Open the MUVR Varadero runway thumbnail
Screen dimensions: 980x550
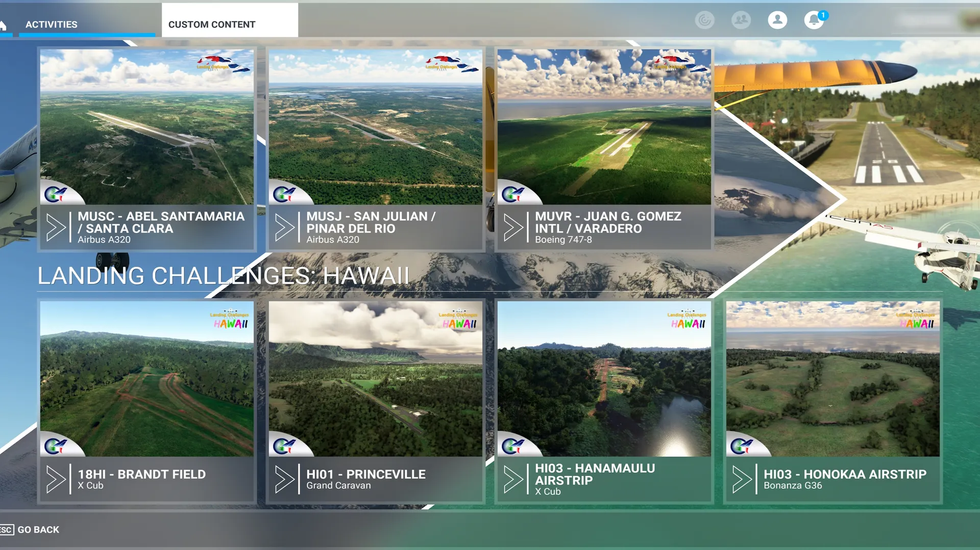coord(604,127)
